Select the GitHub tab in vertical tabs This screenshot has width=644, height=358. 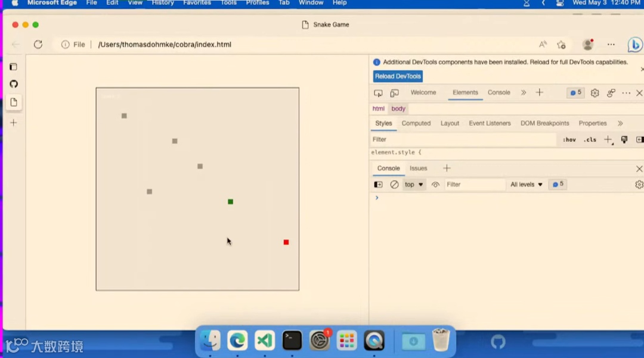tap(14, 84)
